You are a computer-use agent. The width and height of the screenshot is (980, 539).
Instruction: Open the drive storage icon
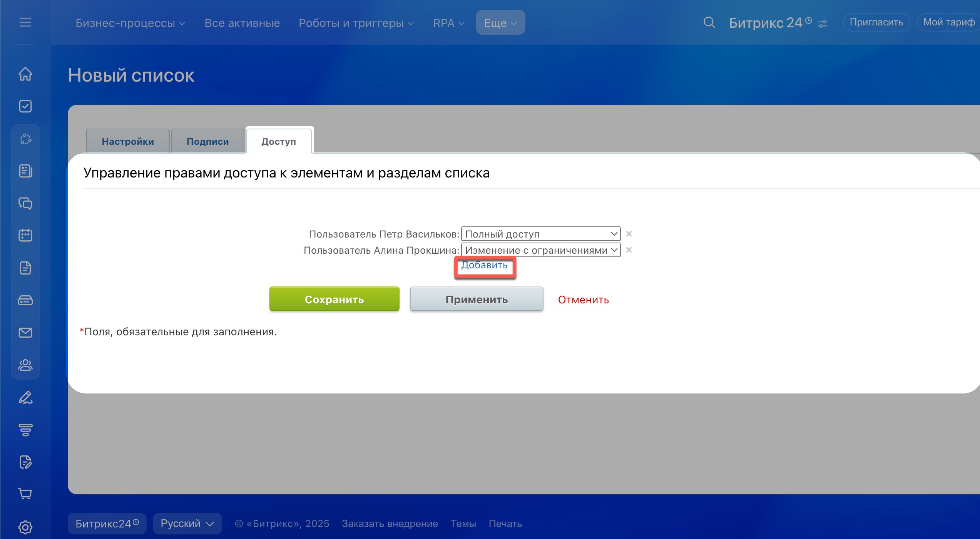25,300
